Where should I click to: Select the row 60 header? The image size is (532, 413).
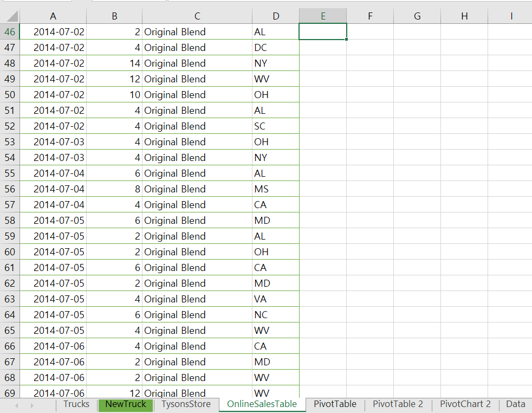[9, 251]
